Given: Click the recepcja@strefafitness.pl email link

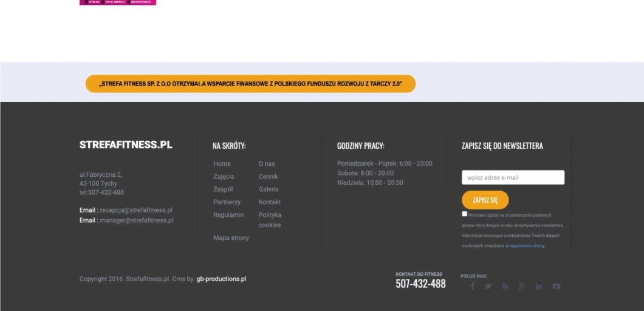Looking at the screenshot, I should (x=136, y=210).
